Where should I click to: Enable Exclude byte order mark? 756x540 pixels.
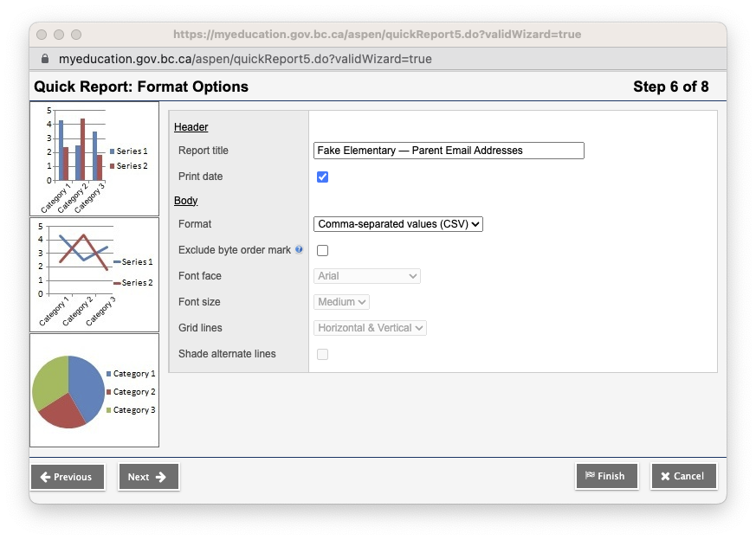point(322,249)
